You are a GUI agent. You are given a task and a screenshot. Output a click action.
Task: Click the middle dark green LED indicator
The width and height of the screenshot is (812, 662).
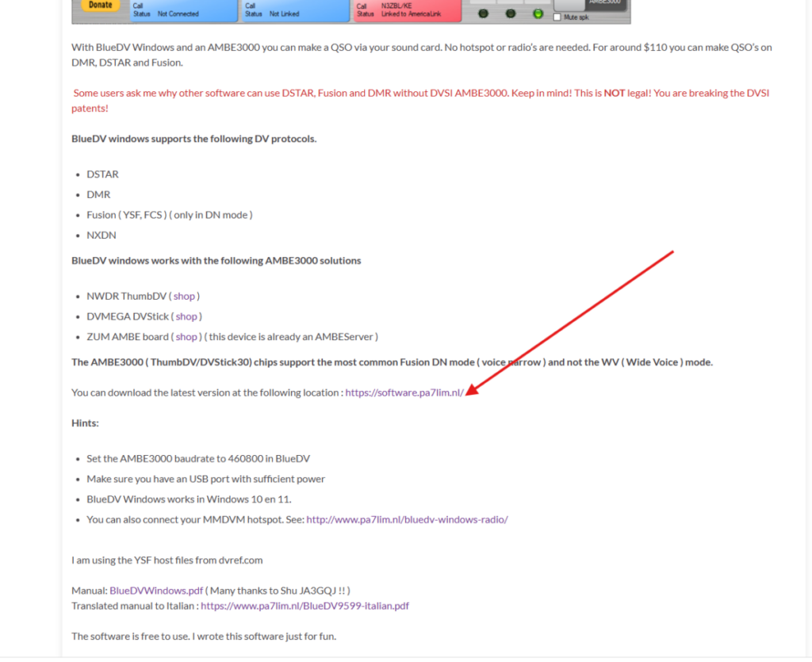pos(511,13)
